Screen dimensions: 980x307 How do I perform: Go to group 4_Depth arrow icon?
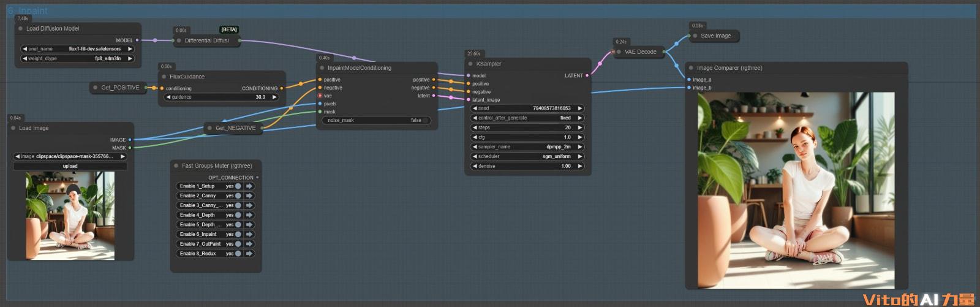(249, 215)
